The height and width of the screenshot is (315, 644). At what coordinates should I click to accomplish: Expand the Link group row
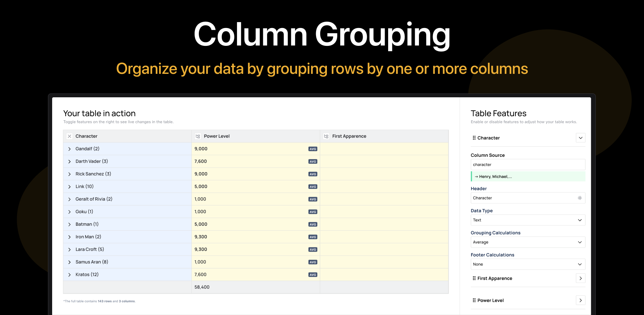69,186
